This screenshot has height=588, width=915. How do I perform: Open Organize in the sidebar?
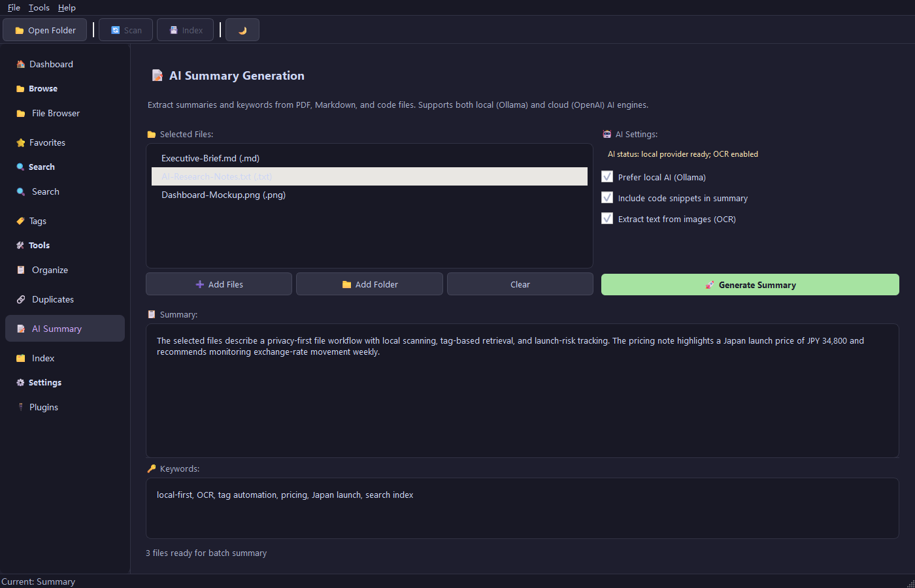point(65,270)
